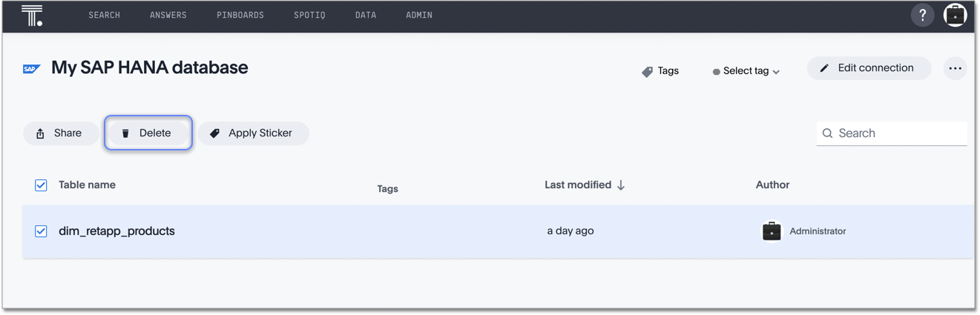Open the dim_retapp_products table link

pos(117,231)
